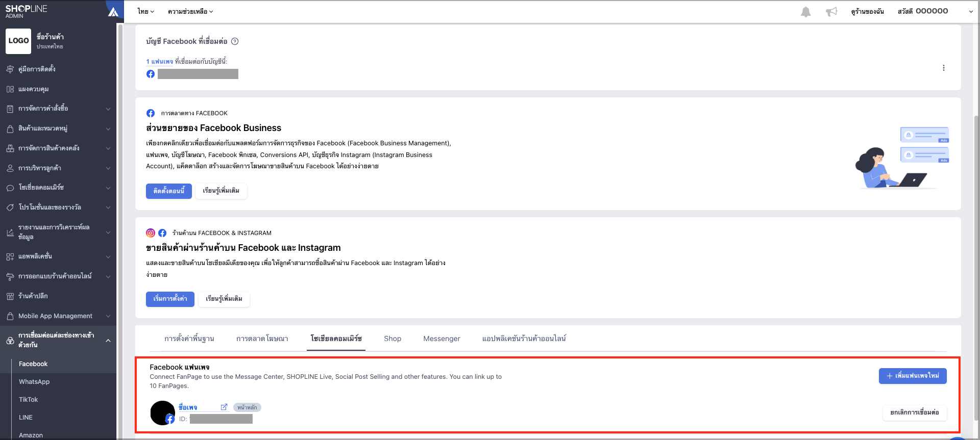
Task: Switch to การตลาดโฆษณา tab
Action: [262, 339]
